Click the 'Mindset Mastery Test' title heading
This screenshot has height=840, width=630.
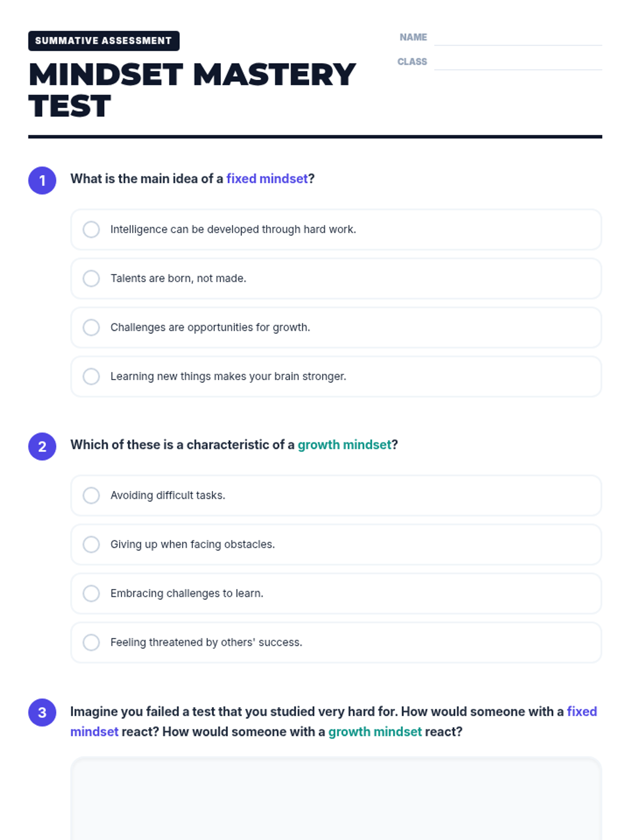point(192,90)
